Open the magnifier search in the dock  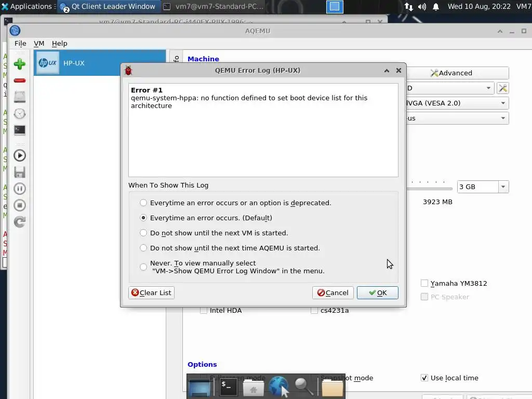304,387
